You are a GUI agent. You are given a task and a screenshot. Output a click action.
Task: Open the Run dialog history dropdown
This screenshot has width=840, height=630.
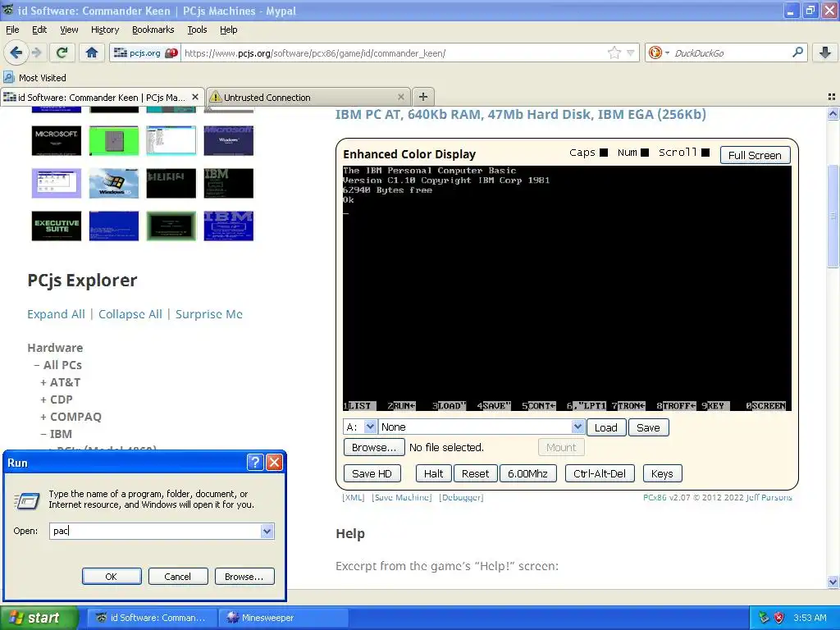pos(267,531)
